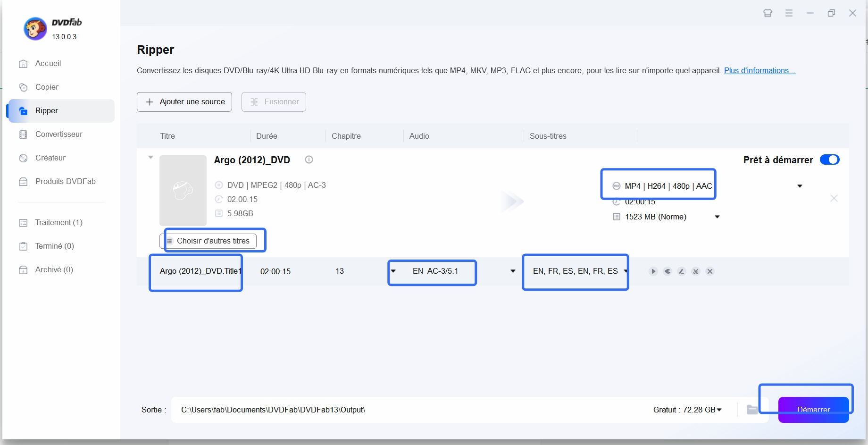The image size is (868, 445).
Task: Click source info DVD | MPEG2 | 480p | AC-3
Action: tap(276, 185)
